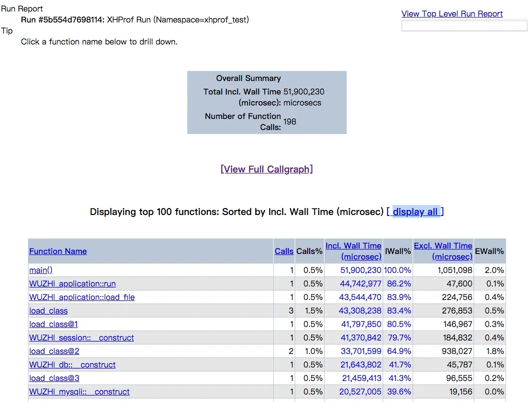Open the View Full Callgraph link
The image size is (532, 402).
pyautogui.click(x=267, y=169)
